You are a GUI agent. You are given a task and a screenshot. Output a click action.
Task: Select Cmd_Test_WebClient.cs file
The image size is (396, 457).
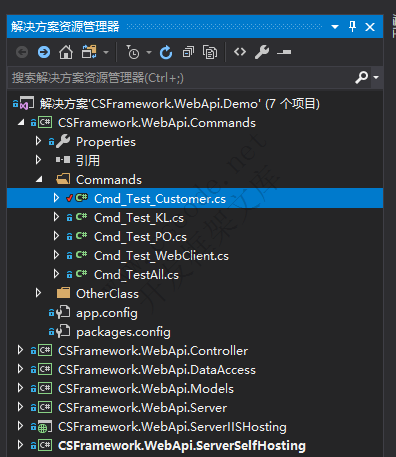(x=161, y=256)
